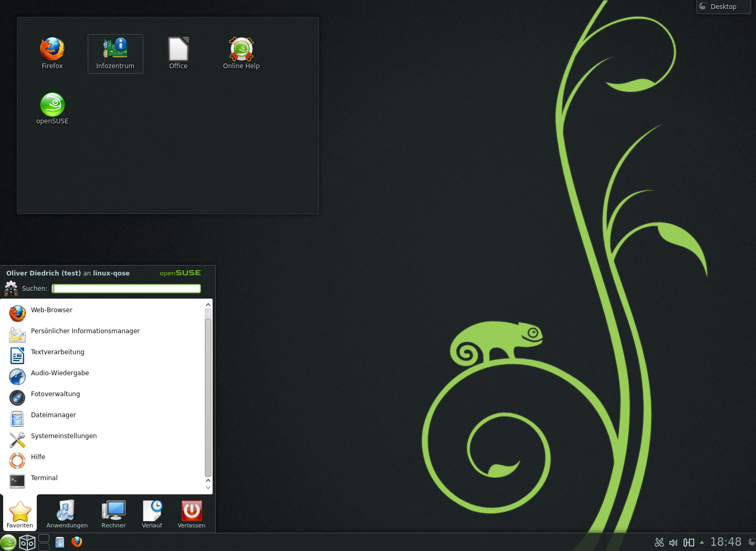The width and height of the screenshot is (756, 551).
Task: Open the Office desktop icon
Action: pos(178,53)
